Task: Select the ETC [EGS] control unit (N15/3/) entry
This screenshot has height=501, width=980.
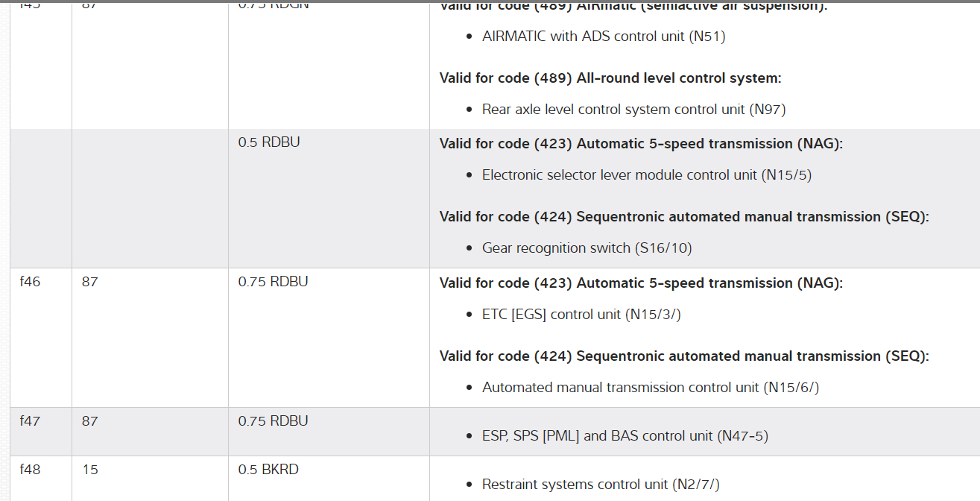Action: click(x=581, y=315)
